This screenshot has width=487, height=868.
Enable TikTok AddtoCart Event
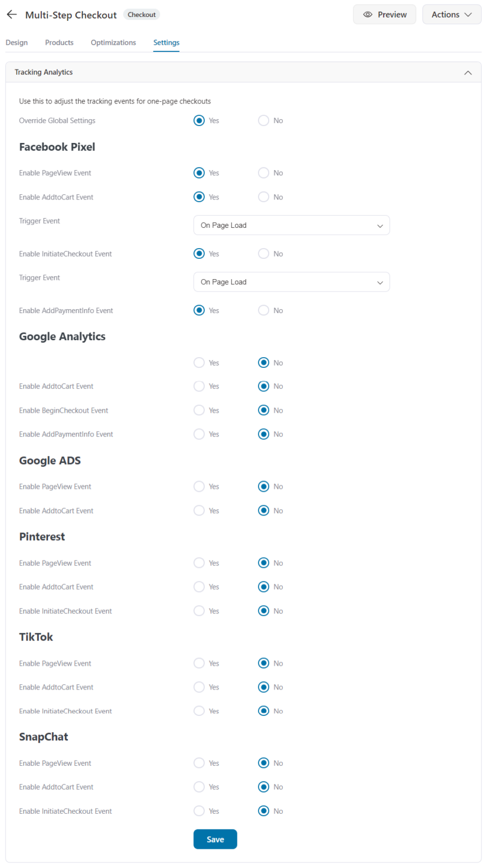pos(199,687)
